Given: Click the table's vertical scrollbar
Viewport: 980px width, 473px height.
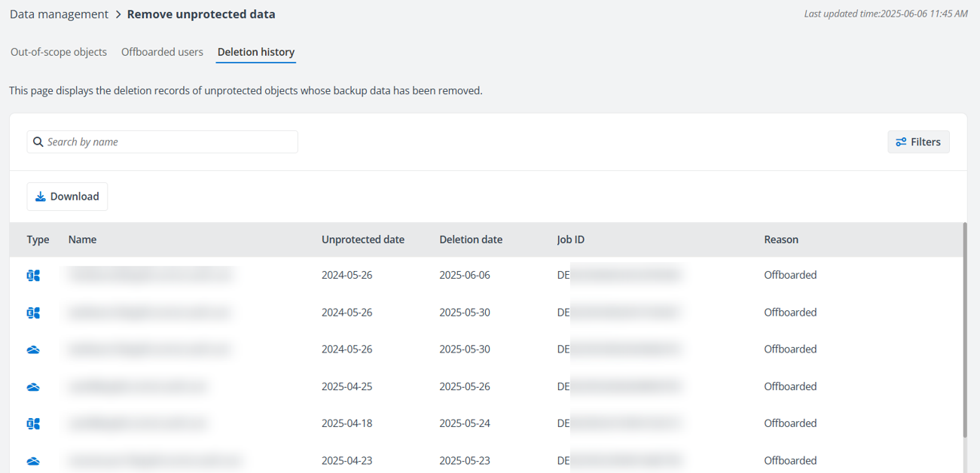Looking at the screenshot, I should [965, 331].
